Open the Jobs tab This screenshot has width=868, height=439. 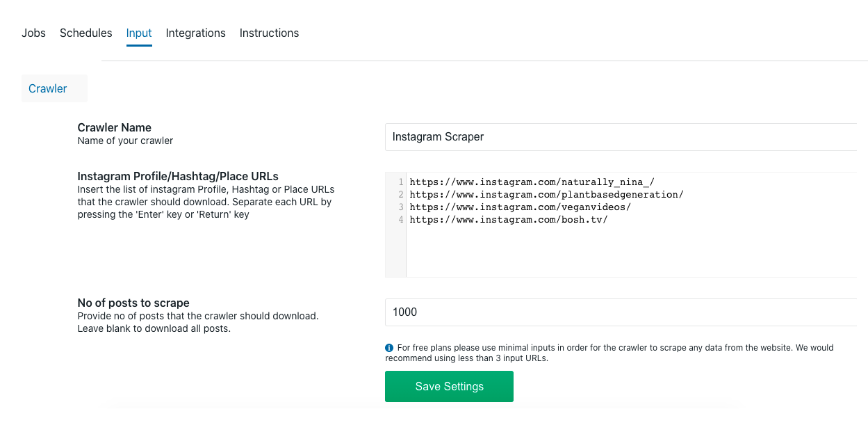(x=33, y=33)
